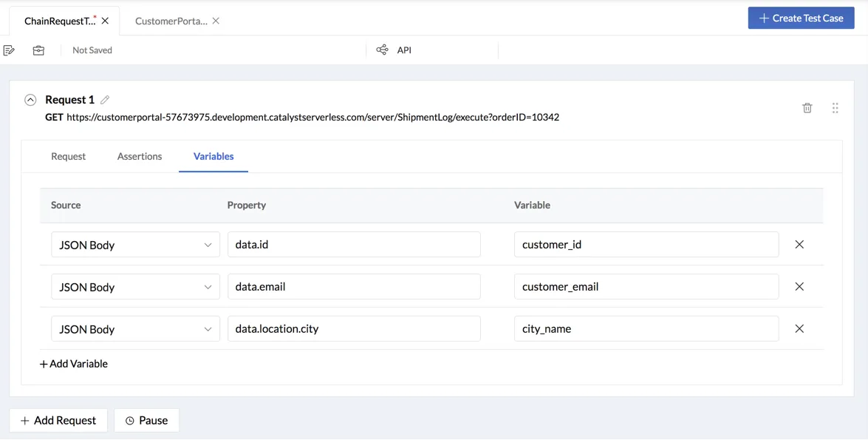Screen dimensions: 868x440
Task: Click the Pause button
Action: (x=147, y=421)
